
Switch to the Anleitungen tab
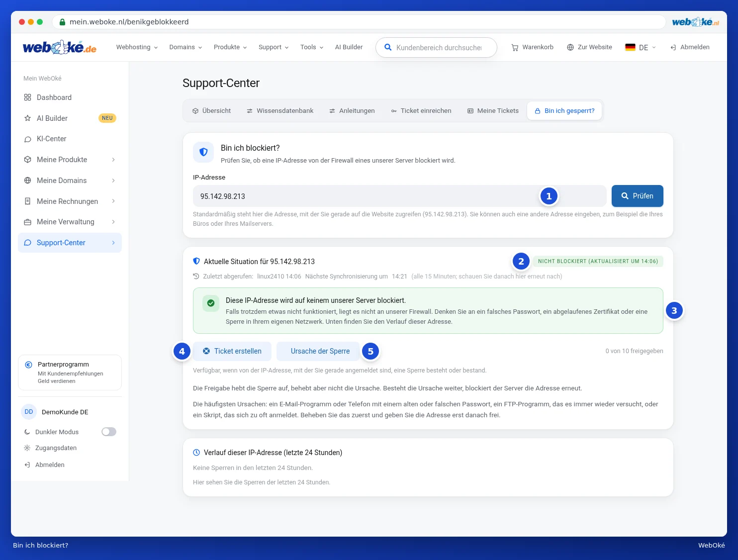tap(352, 111)
